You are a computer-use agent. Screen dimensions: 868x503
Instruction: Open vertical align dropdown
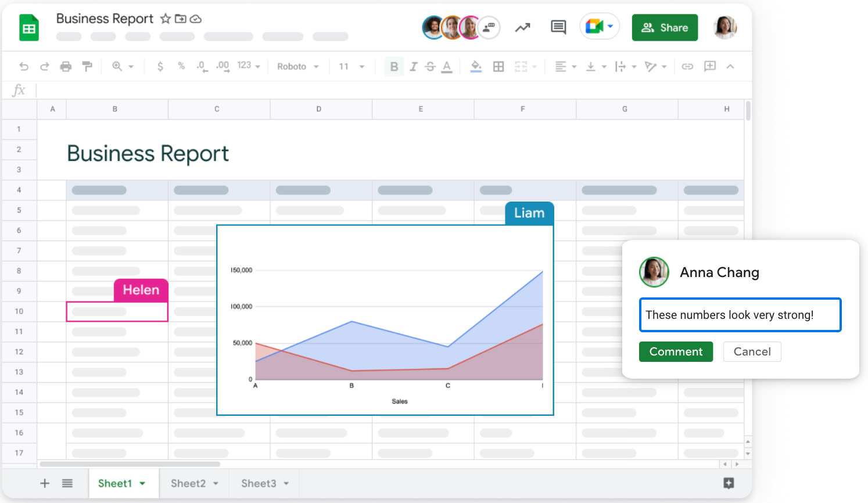click(x=596, y=66)
